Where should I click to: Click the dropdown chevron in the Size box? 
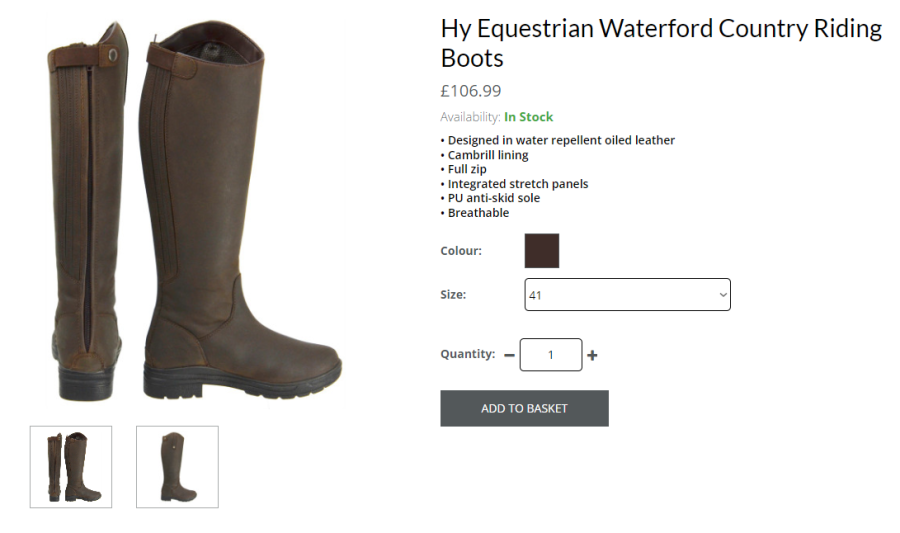723,295
